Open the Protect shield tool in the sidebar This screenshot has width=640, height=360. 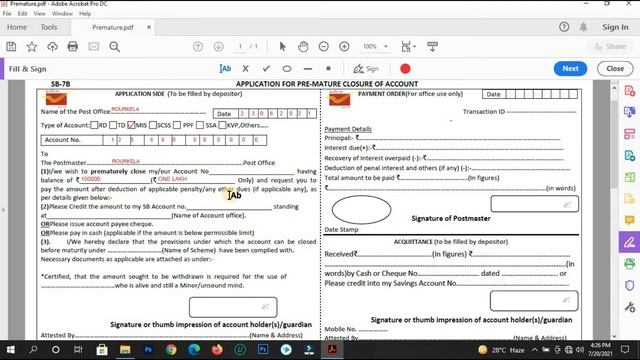click(629, 285)
